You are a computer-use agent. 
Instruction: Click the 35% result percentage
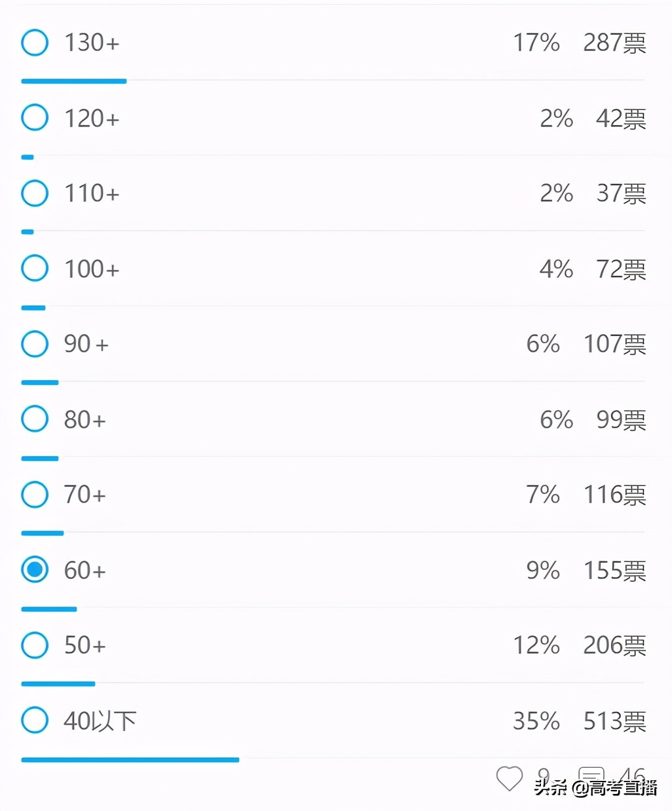(536, 721)
